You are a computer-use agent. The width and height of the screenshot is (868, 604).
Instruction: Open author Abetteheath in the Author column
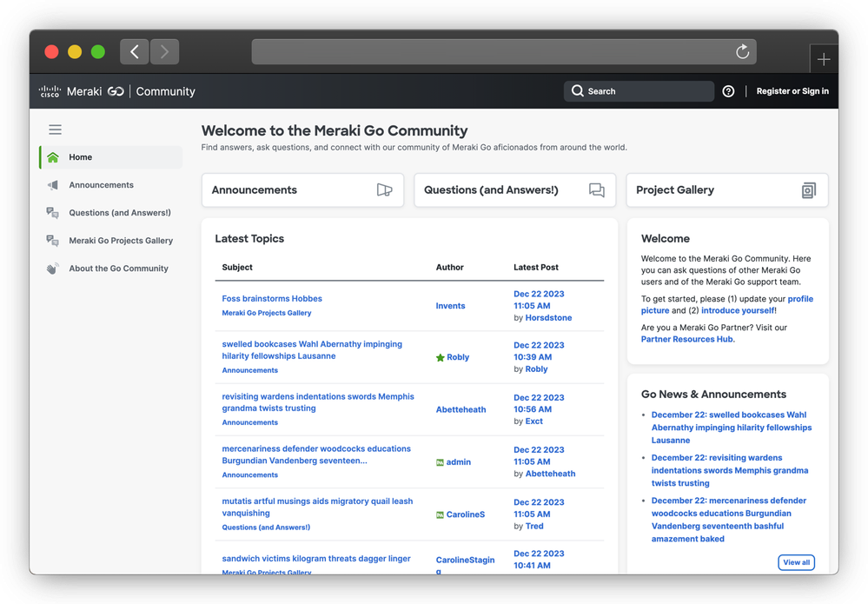[461, 409]
